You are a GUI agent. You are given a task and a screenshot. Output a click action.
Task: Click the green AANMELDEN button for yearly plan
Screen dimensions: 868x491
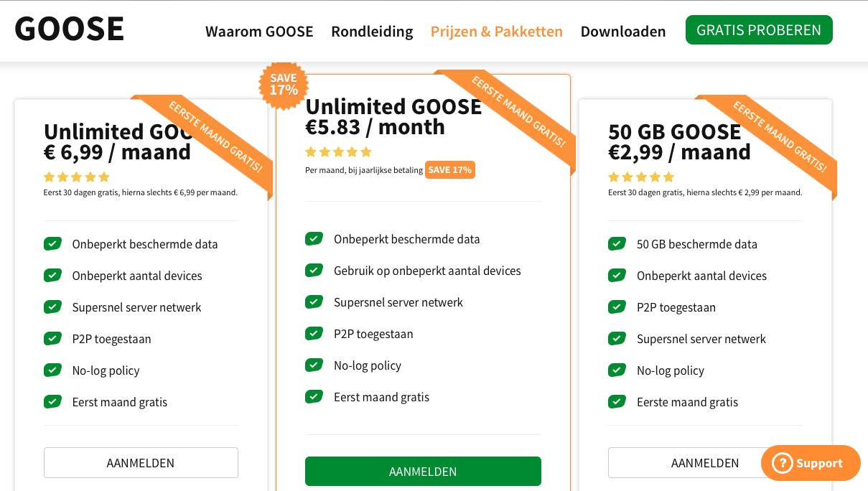[423, 472]
